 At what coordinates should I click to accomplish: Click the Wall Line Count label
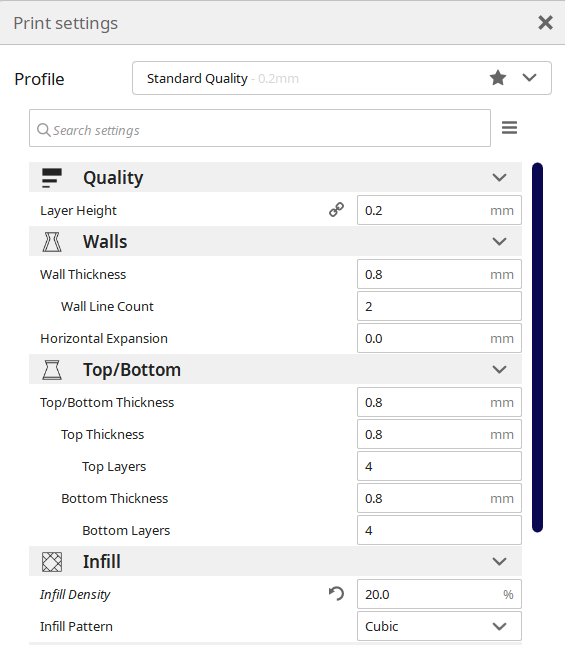coord(107,306)
